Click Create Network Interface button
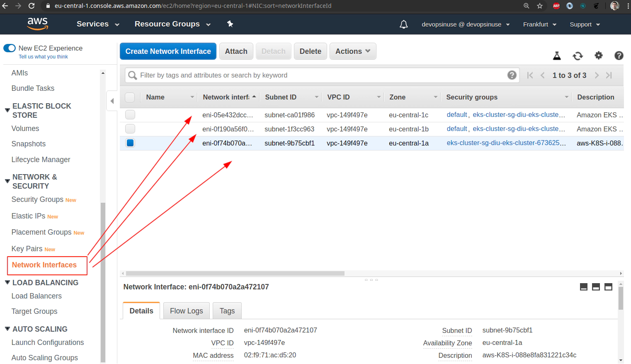Image resolution: width=631 pixels, height=364 pixels. point(168,51)
